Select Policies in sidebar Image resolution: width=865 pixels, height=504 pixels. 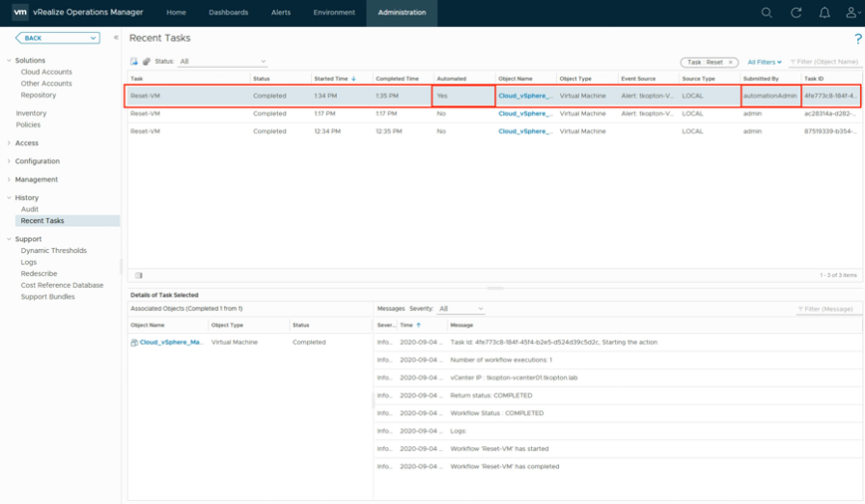[x=28, y=125]
